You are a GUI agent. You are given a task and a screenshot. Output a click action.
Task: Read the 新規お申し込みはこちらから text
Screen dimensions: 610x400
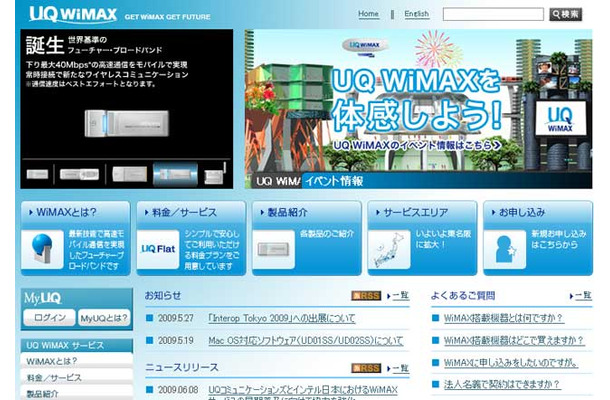559,239
